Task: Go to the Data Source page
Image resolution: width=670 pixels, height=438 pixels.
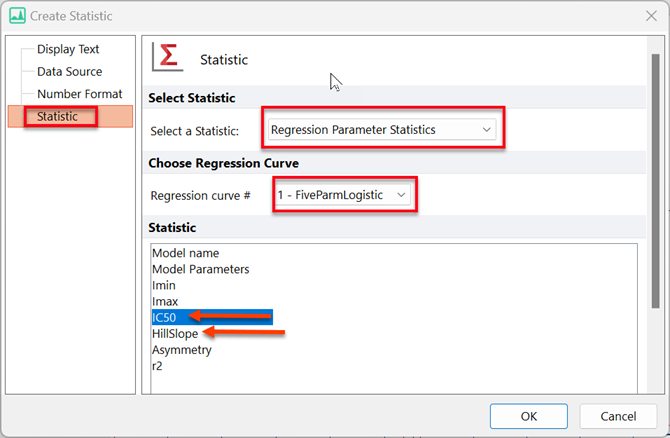Action: pos(69,72)
